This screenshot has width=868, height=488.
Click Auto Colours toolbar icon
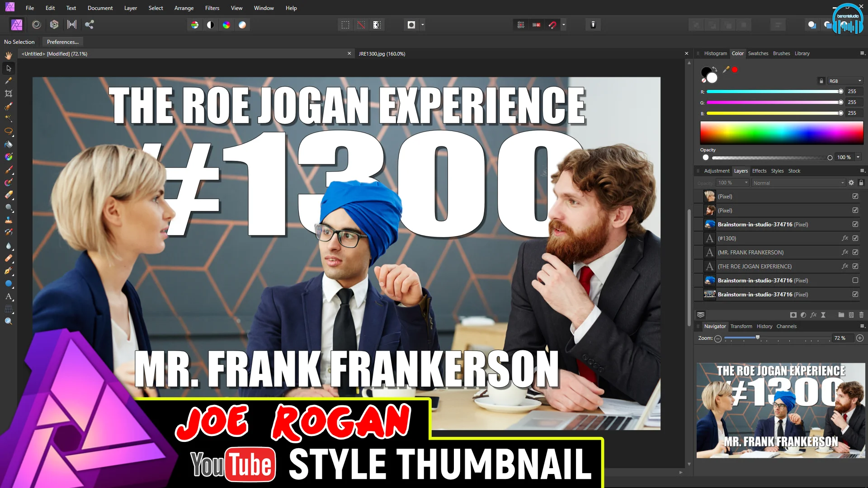pyautogui.click(x=226, y=25)
